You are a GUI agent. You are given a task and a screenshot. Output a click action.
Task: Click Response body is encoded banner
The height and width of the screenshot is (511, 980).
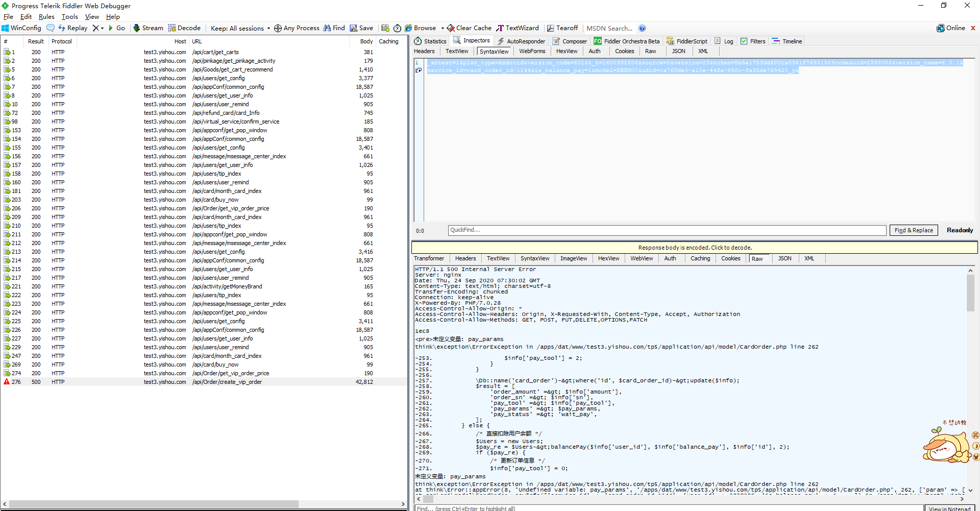click(695, 248)
